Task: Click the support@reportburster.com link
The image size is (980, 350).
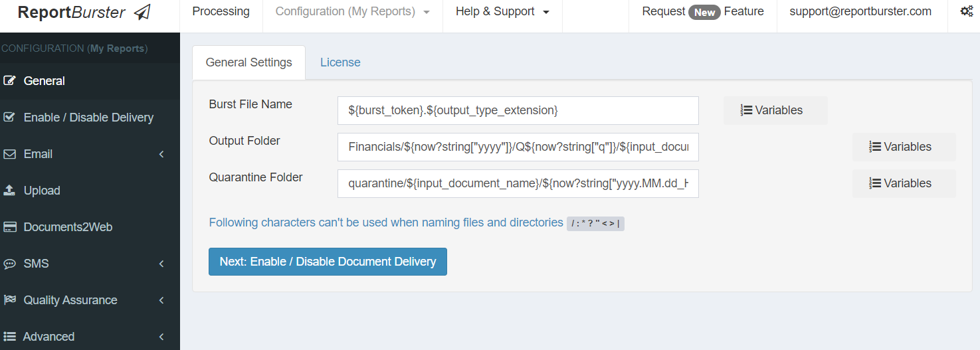Action: [x=860, y=11]
